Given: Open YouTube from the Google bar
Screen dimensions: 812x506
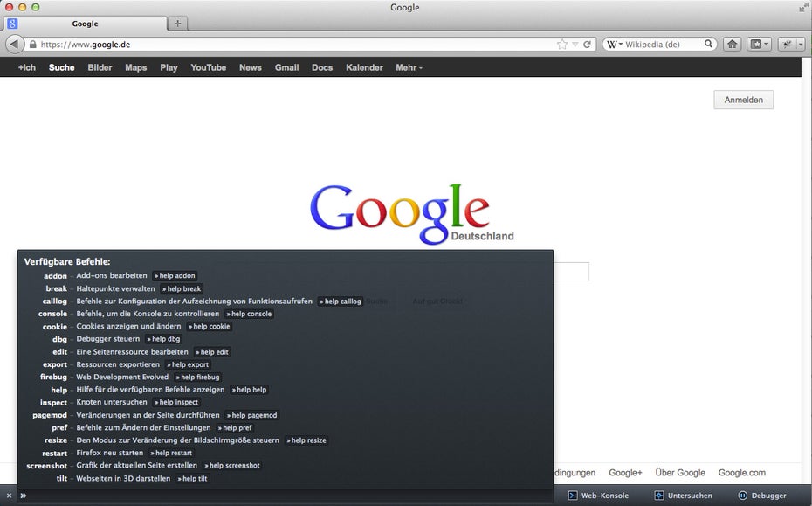Looking at the screenshot, I should click(x=208, y=67).
